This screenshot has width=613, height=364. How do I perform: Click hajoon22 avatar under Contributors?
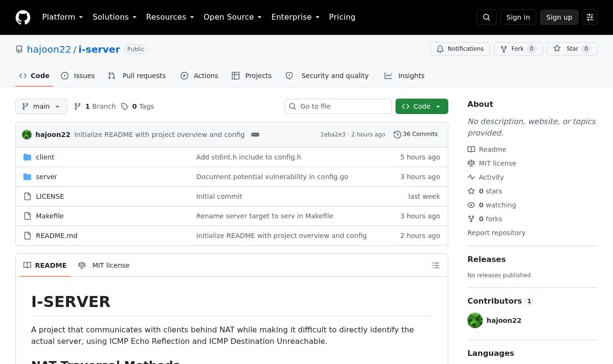point(475,320)
